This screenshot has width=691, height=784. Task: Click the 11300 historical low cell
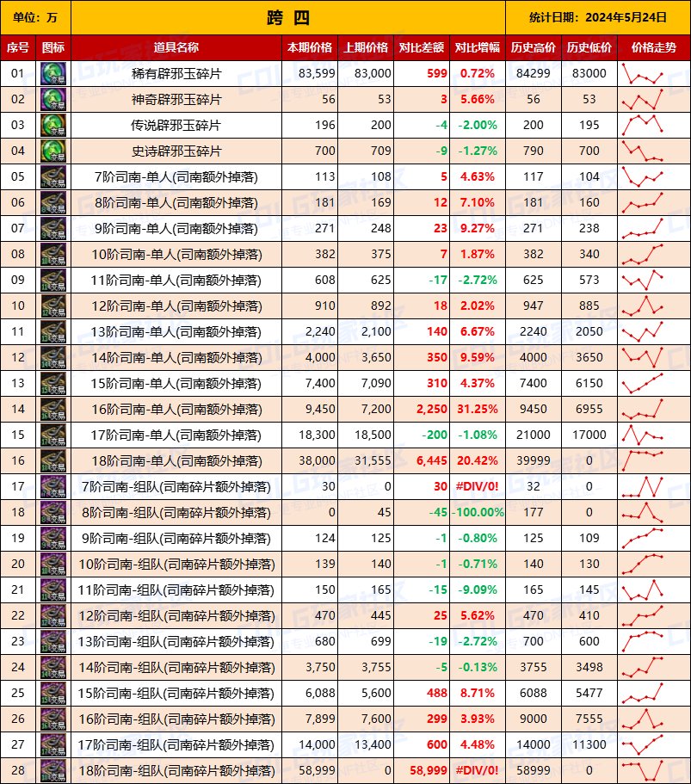(x=589, y=745)
